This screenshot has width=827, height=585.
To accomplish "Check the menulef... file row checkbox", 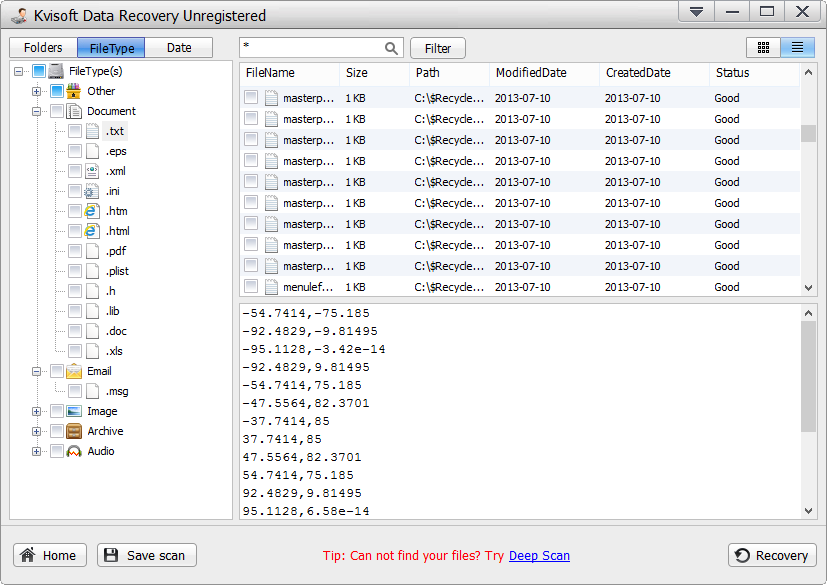I will (x=251, y=286).
